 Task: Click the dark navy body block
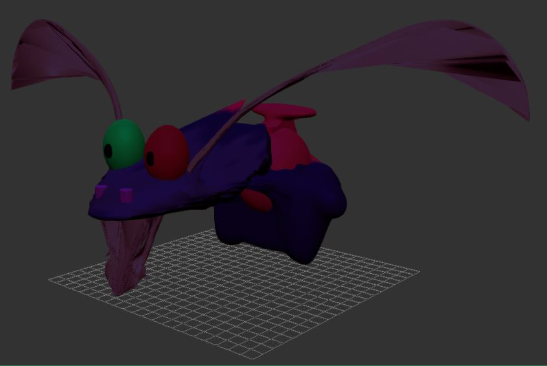tap(279, 220)
